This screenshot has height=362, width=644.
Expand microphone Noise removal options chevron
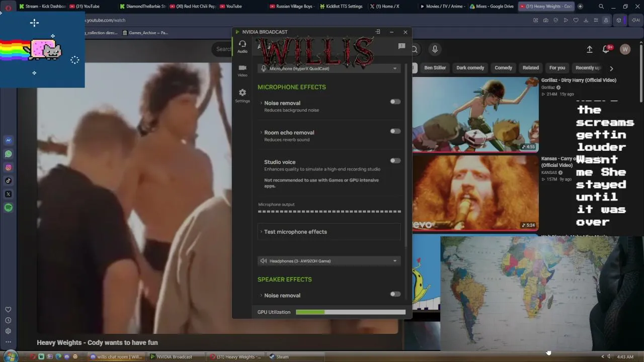tap(261, 103)
